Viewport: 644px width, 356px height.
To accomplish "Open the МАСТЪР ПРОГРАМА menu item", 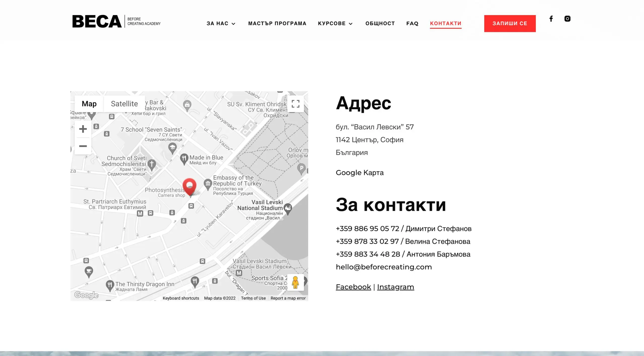I will (x=277, y=23).
